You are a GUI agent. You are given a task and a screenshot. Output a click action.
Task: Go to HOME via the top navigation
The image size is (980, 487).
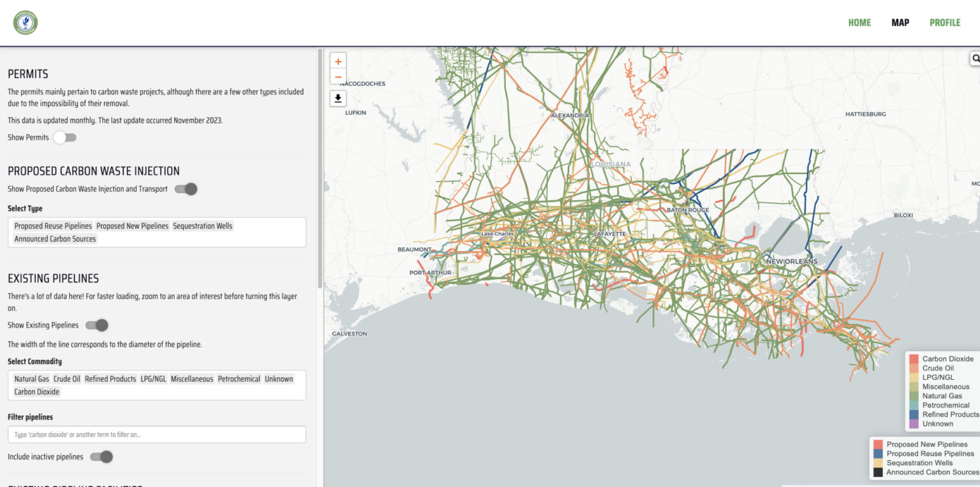click(x=859, y=22)
